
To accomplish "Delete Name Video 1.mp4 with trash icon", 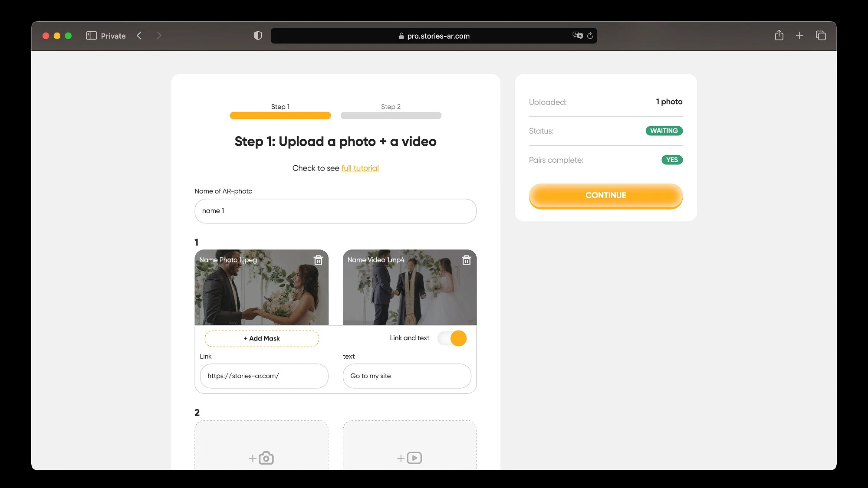I will coord(466,260).
